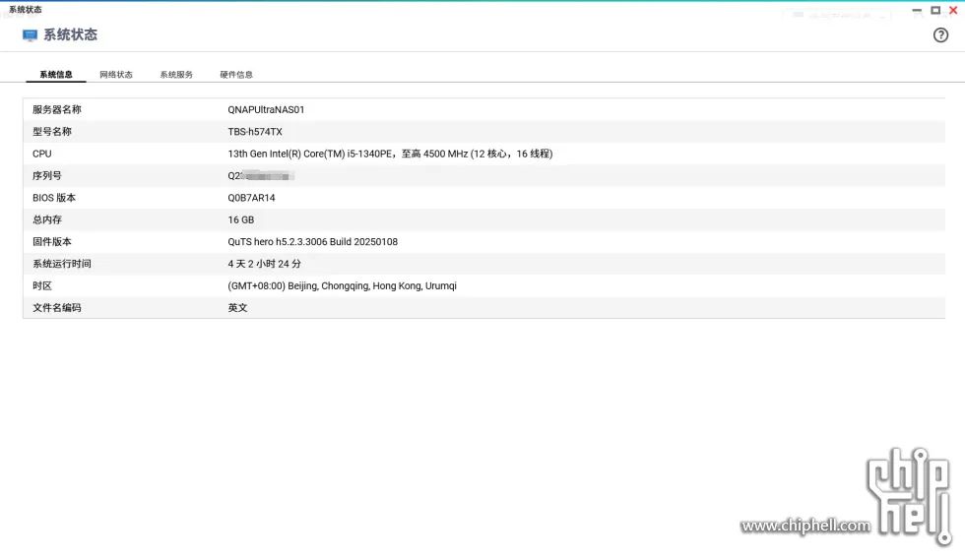Screen dimensions: 965x560
Task: Click the system status monitor icon
Action: pos(30,35)
